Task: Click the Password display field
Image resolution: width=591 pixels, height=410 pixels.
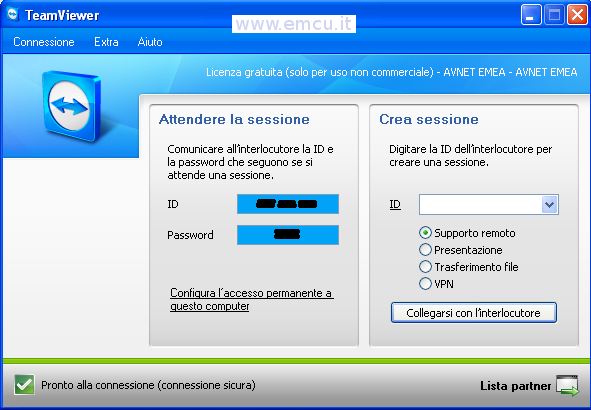Action: (x=288, y=235)
